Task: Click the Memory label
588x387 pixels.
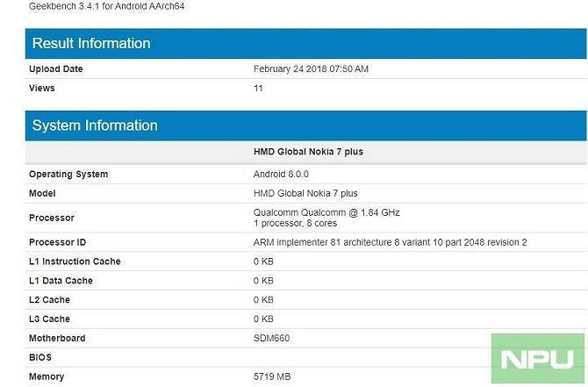Action: point(47,376)
